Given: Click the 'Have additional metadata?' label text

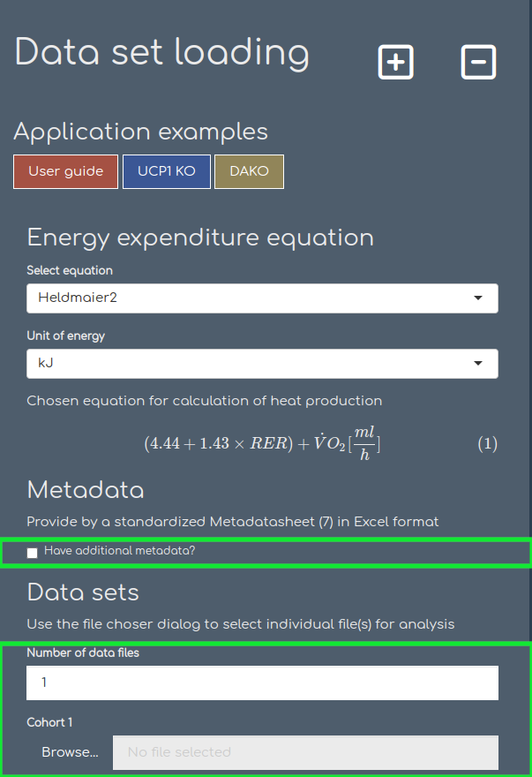Looking at the screenshot, I should point(119,551).
